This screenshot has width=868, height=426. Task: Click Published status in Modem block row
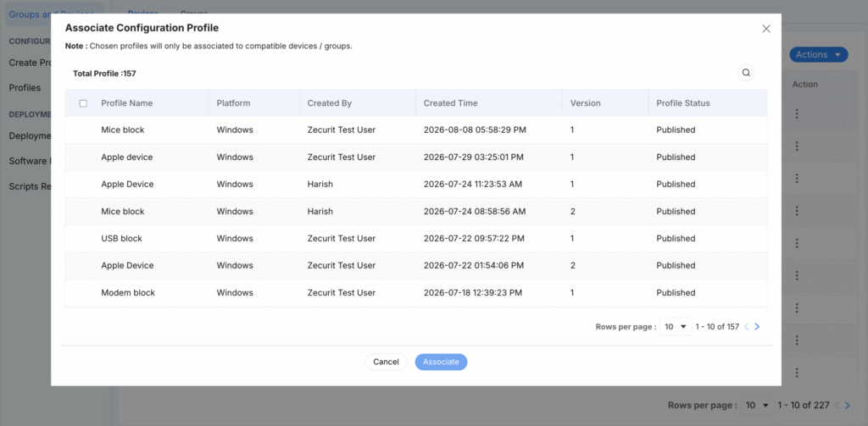676,293
